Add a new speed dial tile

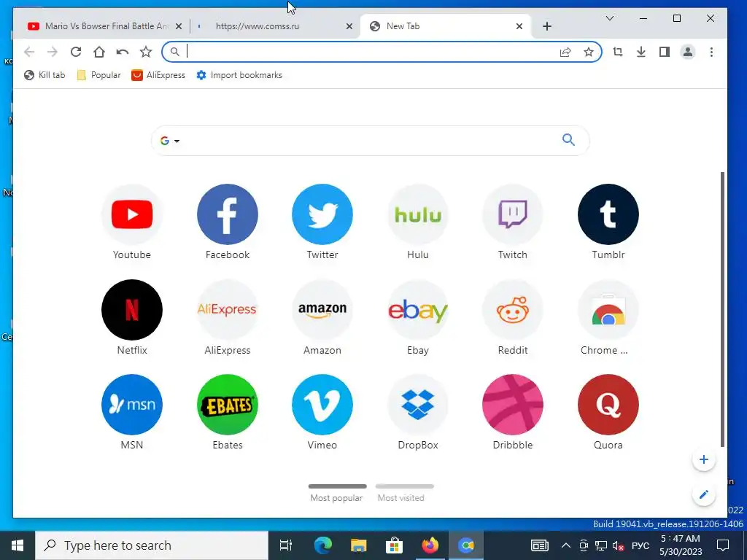click(704, 459)
